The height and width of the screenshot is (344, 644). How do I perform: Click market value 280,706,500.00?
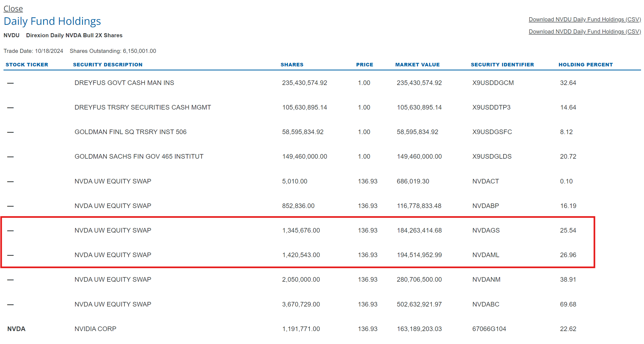point(419,280)
